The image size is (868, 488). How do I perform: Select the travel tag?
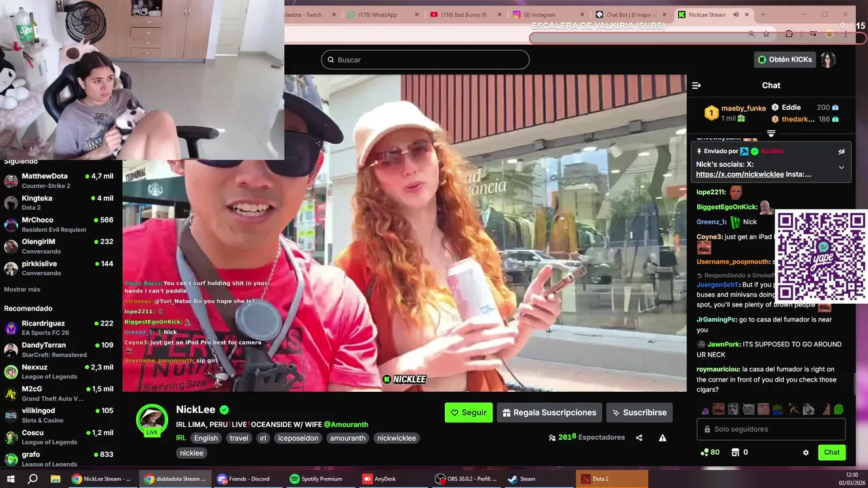(x=239, y=438)
